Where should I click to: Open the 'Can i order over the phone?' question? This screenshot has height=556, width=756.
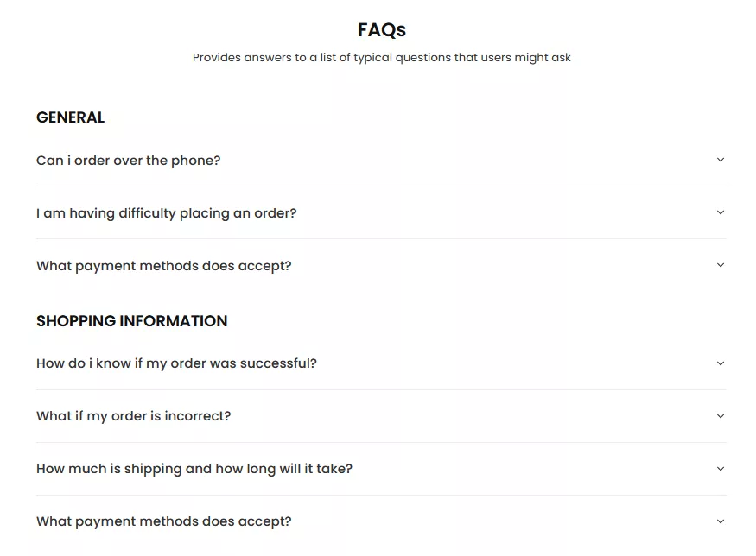tap(128, 160)
